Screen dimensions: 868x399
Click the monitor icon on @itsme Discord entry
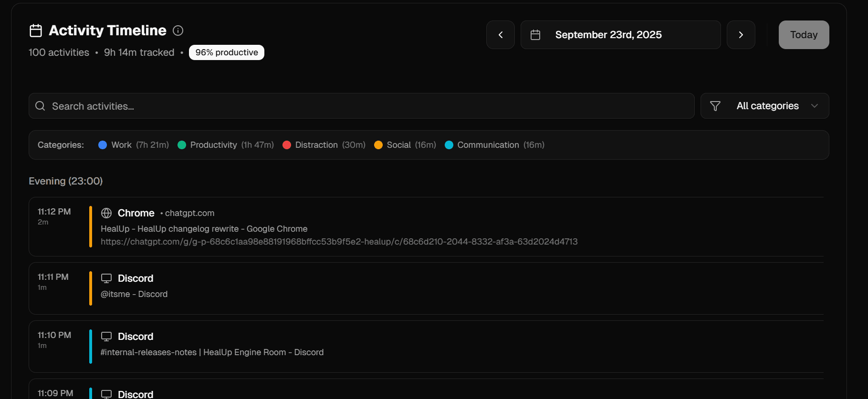[106, 278]
